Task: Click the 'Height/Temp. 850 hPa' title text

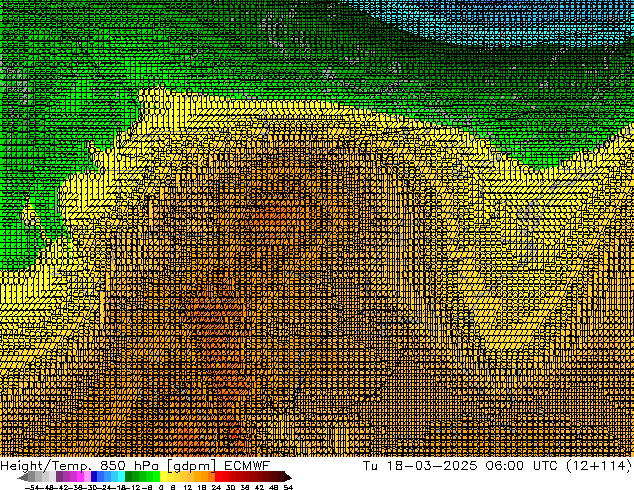Action: point(80,466)
